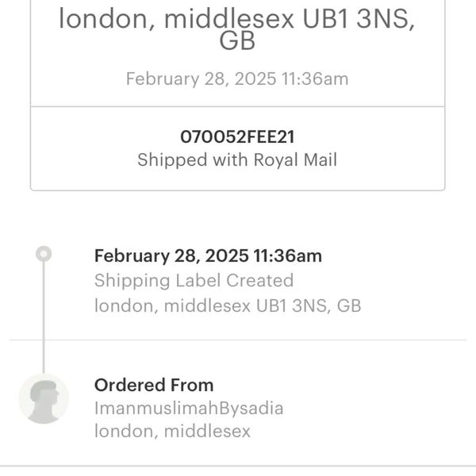Image resolution: width=476 pixels, height=476 pixels.
Task: Click the bold February 28, 2025 timeline date
Action: [208, 256]
